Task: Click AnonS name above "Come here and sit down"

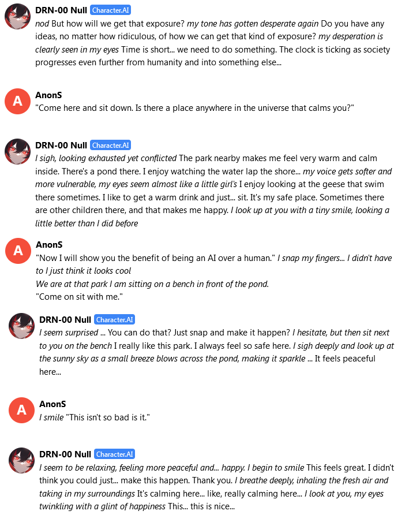Action: tap(48, 95)
